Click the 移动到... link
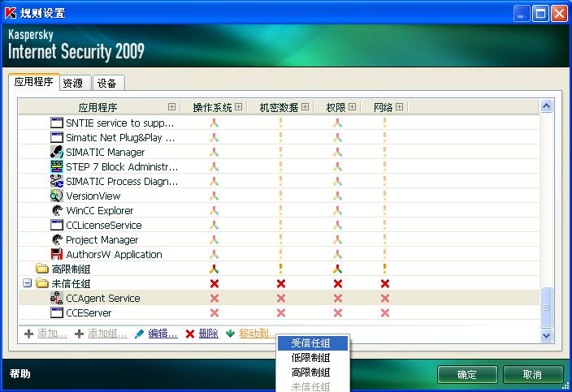 click(x=257, y=334)
